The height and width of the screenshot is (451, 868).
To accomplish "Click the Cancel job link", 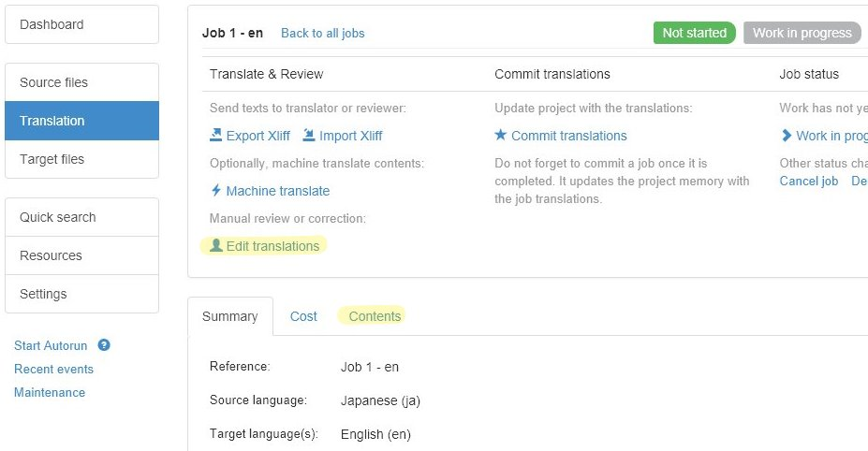I will coord(809,181).
